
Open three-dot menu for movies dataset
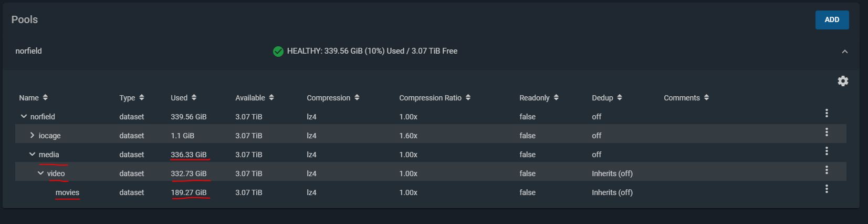[x=827, y=189]
